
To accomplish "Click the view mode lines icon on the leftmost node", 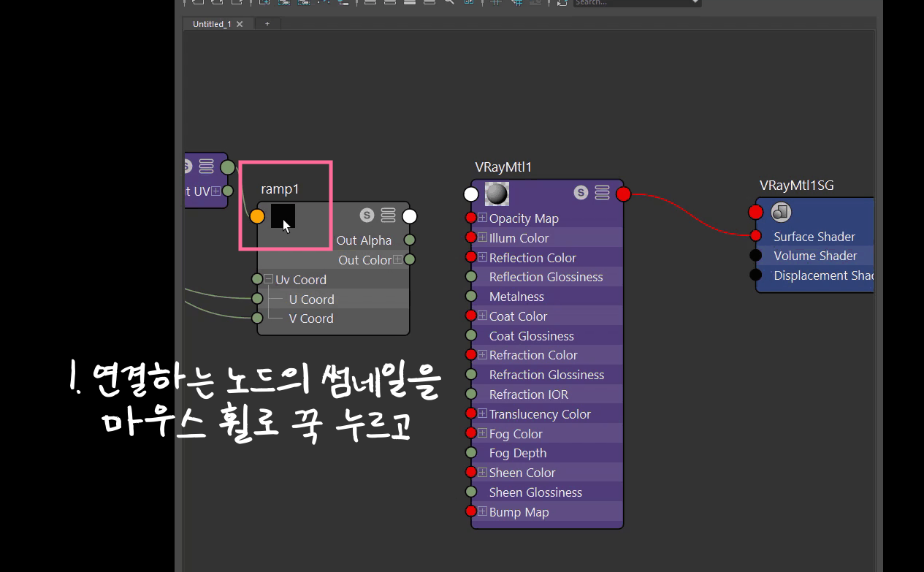I will point(206,167).
